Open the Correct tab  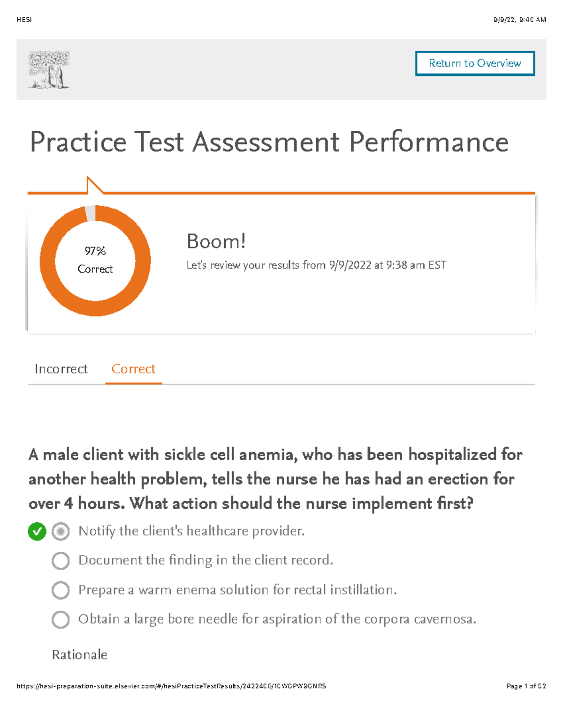[133, 369]
